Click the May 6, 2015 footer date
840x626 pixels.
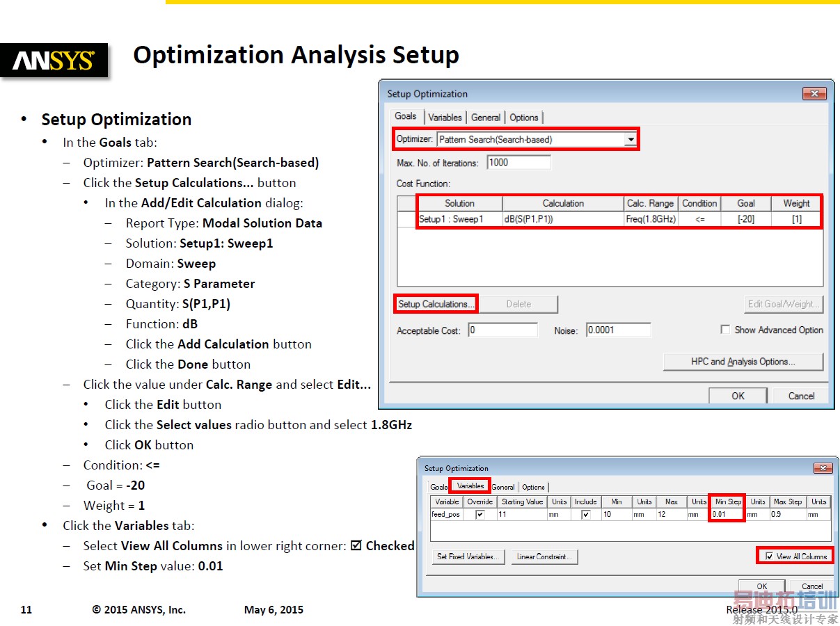pos(274,610)
